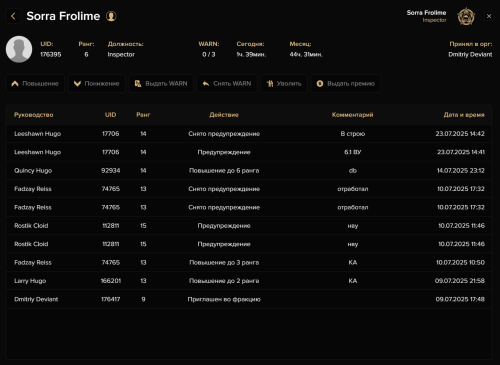The image size is (500, 365).
Task: Open the faction emblem icon at top right
Action: click(x=466, y=16)
